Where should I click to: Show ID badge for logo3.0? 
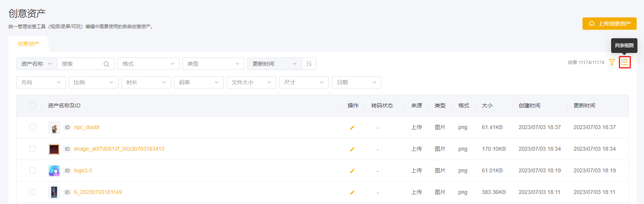[67, 170]
